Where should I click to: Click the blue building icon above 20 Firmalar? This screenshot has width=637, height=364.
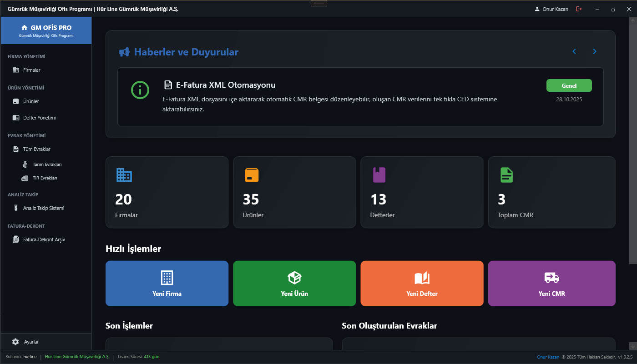pos(124,175)
